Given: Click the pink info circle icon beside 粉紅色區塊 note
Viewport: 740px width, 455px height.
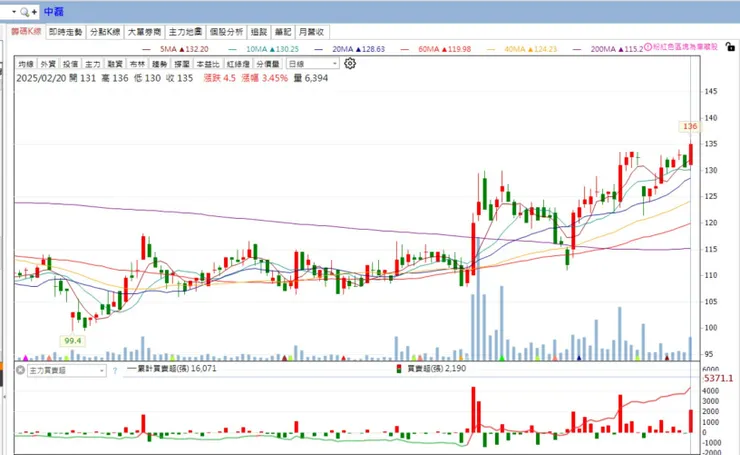Looking at the screenshot, I should 648,47.
